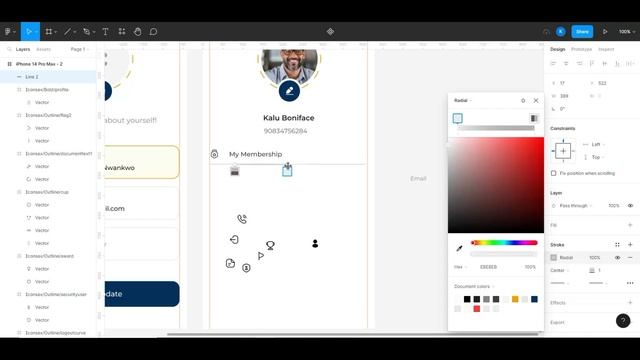Open the Pass through blend dropdown
Image resolution: width=640 pixels, height=360 pixels.
coord(576,206)
